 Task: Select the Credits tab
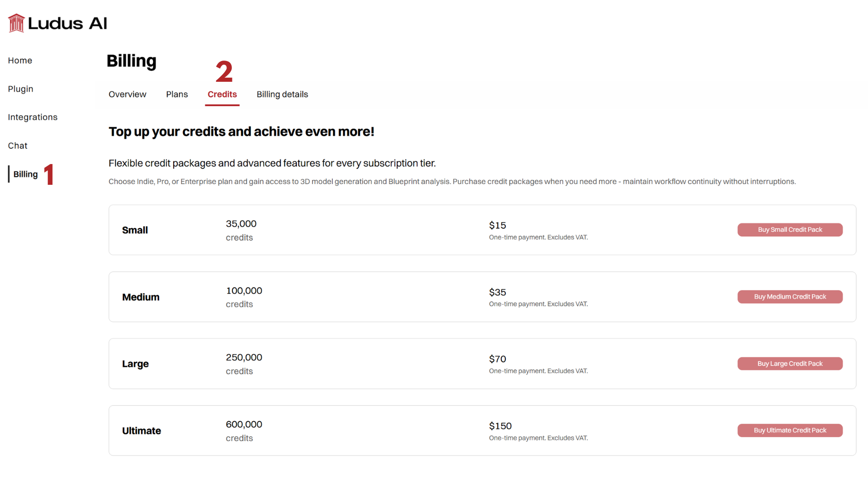222,94
